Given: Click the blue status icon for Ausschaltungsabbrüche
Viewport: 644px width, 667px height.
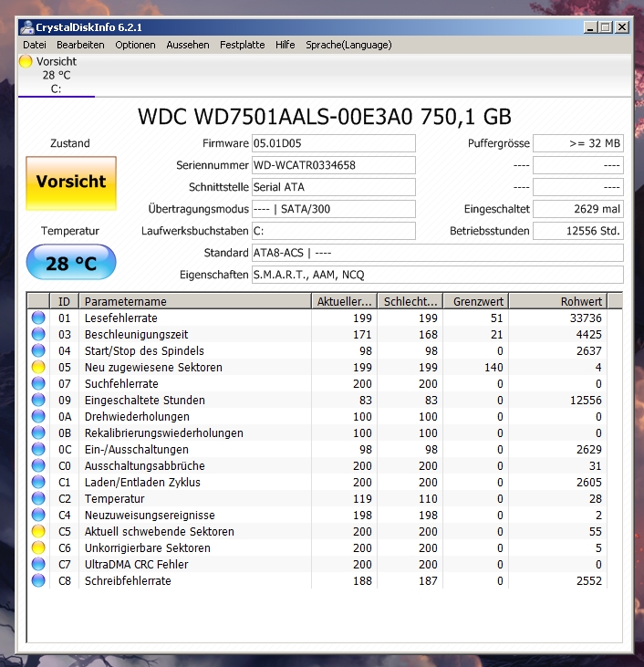Looking at the screenshot, I should (38, 465).
